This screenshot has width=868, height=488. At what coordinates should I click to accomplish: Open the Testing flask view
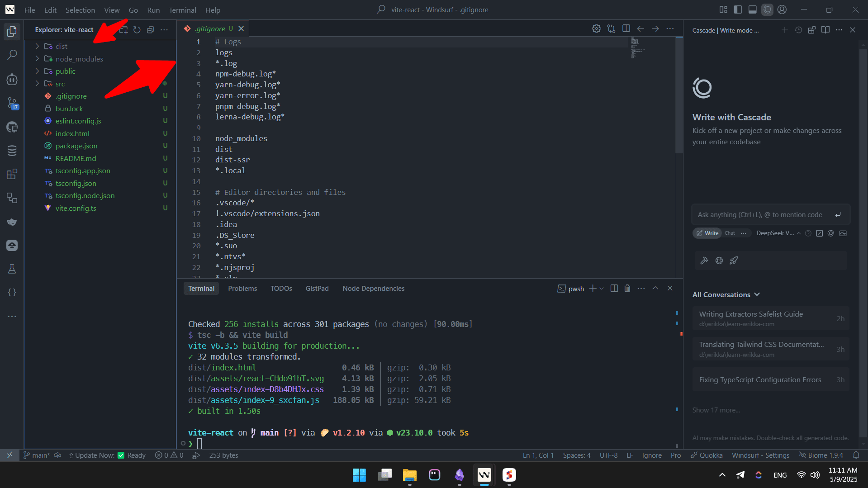click(x=12, y=269)
